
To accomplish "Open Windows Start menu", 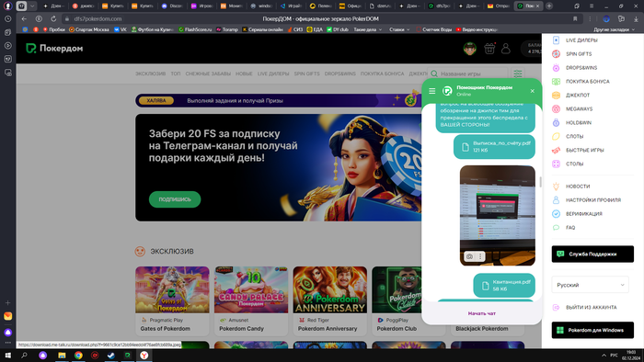I will click(x=7, y=356).
